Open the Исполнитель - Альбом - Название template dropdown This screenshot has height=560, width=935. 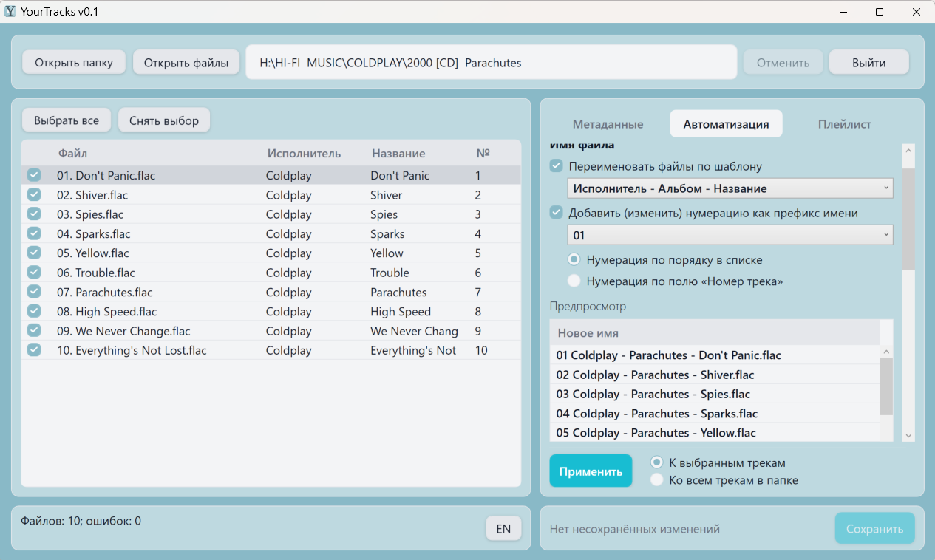coord(730,188)
